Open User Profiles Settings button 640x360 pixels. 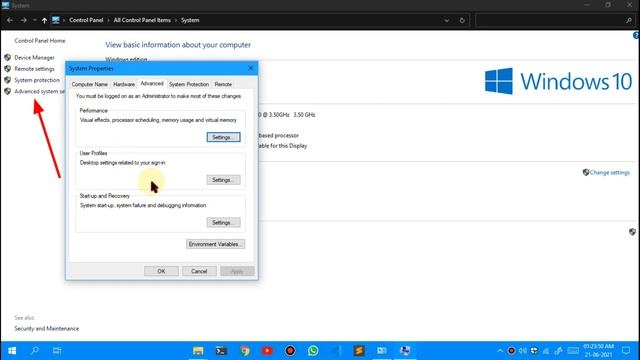[x=223, y=180]
